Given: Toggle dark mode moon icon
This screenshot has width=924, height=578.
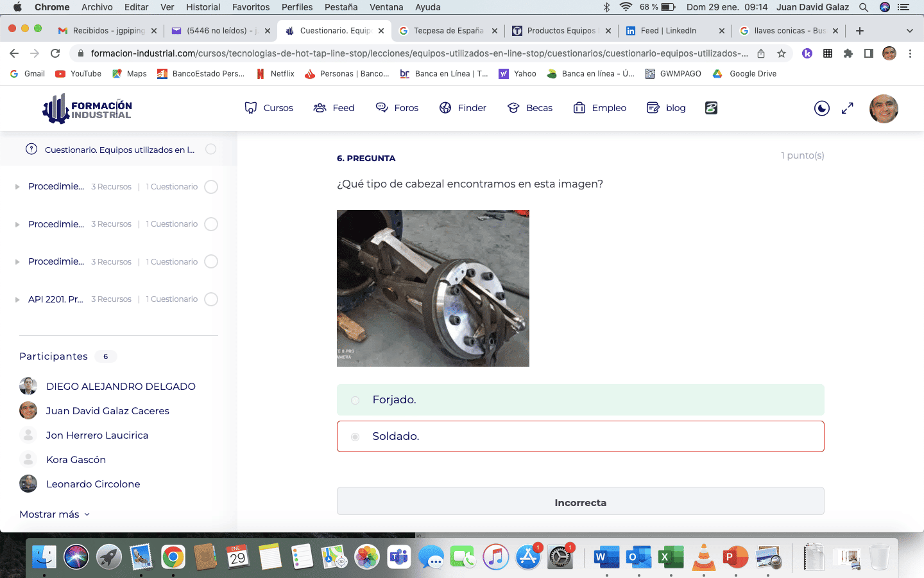Looking at the screenshot, I should 821,109.
